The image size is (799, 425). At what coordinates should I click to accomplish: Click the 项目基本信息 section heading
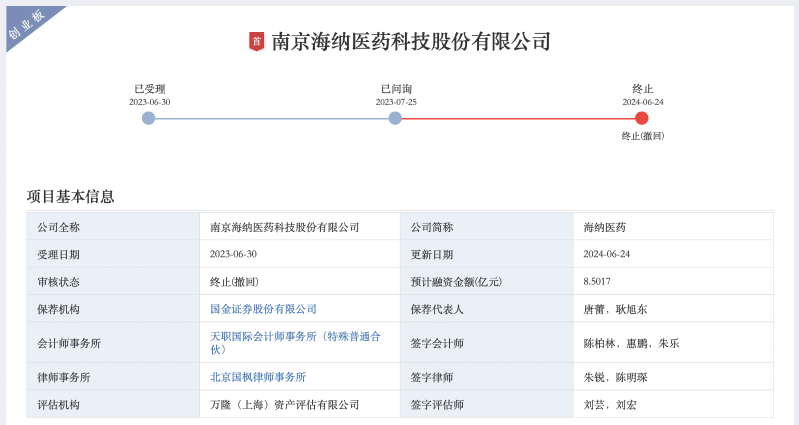point(71,196)
